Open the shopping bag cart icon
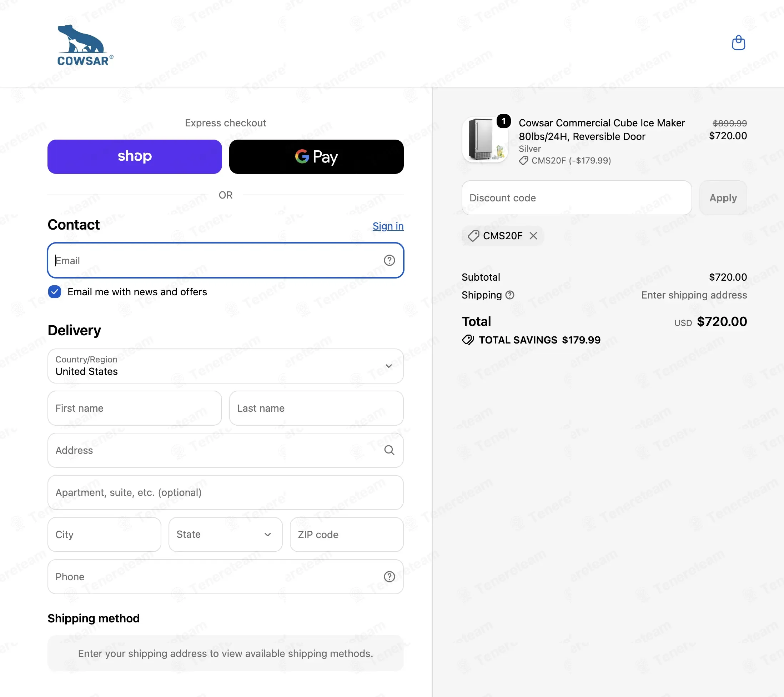The width and height of the screenshot is (784, 697). click(x=738, y=42)
